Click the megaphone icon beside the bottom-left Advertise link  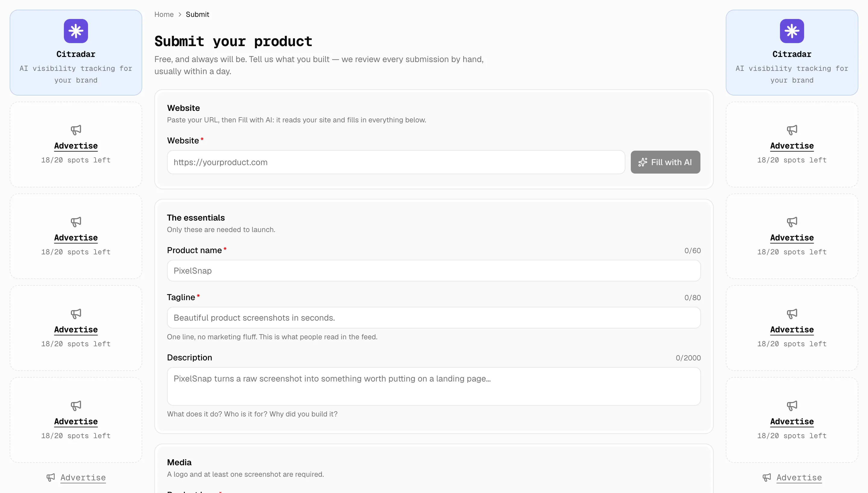click(51, 477)
